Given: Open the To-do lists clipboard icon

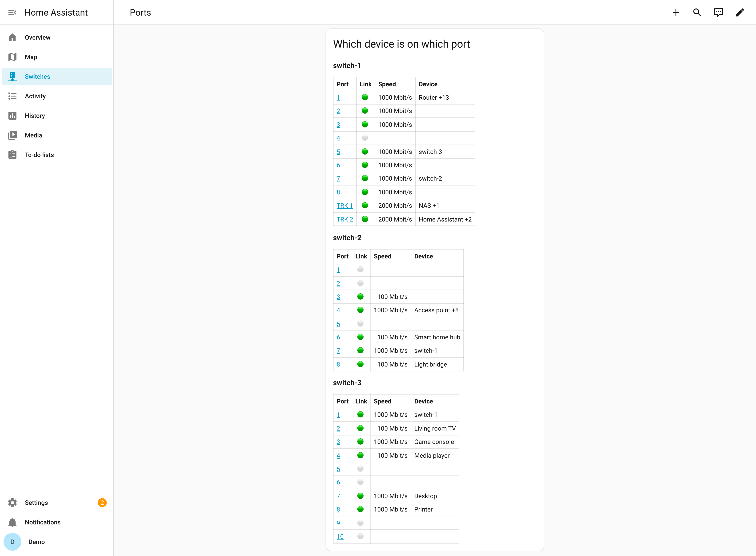Looking at the screenshot, I should click(x=12, y=155).
